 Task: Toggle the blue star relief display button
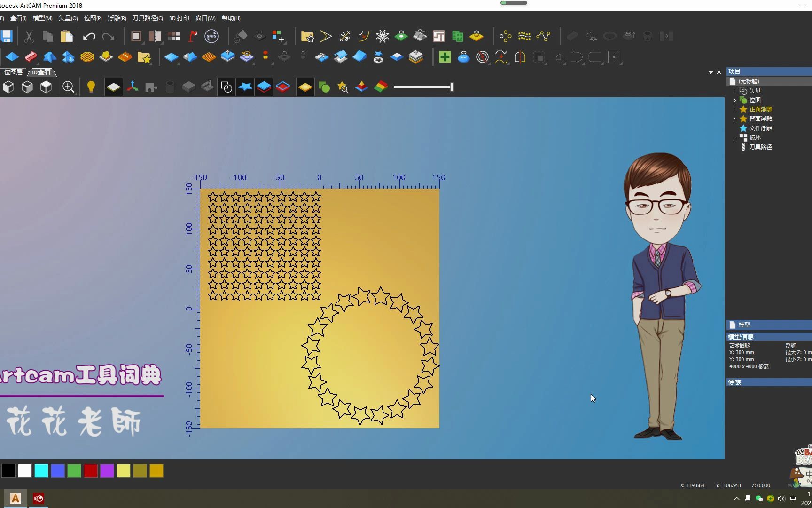(x=245, y=87)
